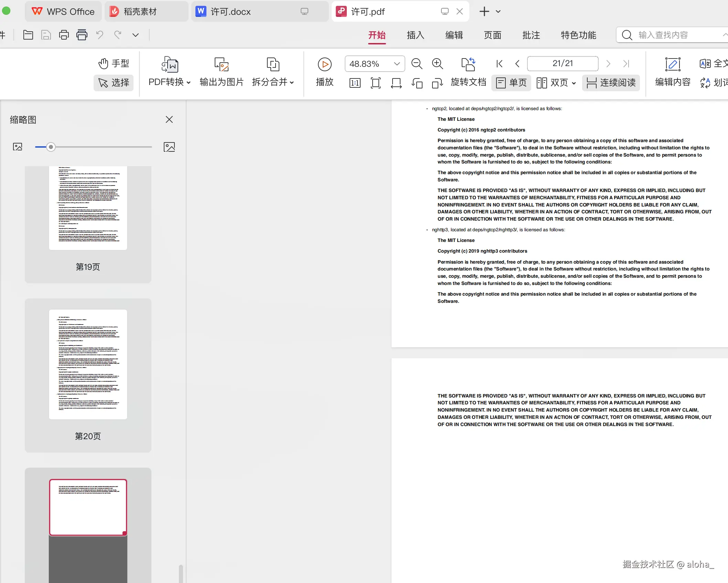Click the print icon in quick toolbar

click(x=64, y=35)
